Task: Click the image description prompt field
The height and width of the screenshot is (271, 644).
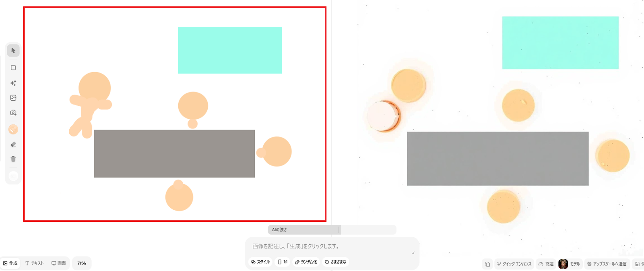Action: coord(332,246)
